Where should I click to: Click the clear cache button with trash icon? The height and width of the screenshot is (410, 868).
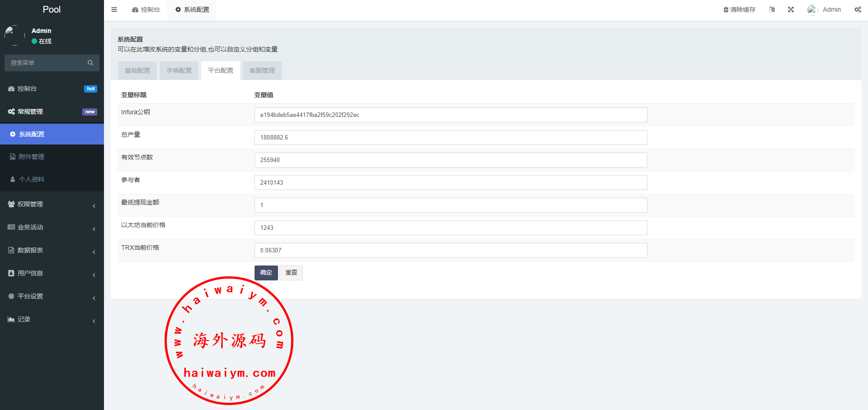pos(739,9)
